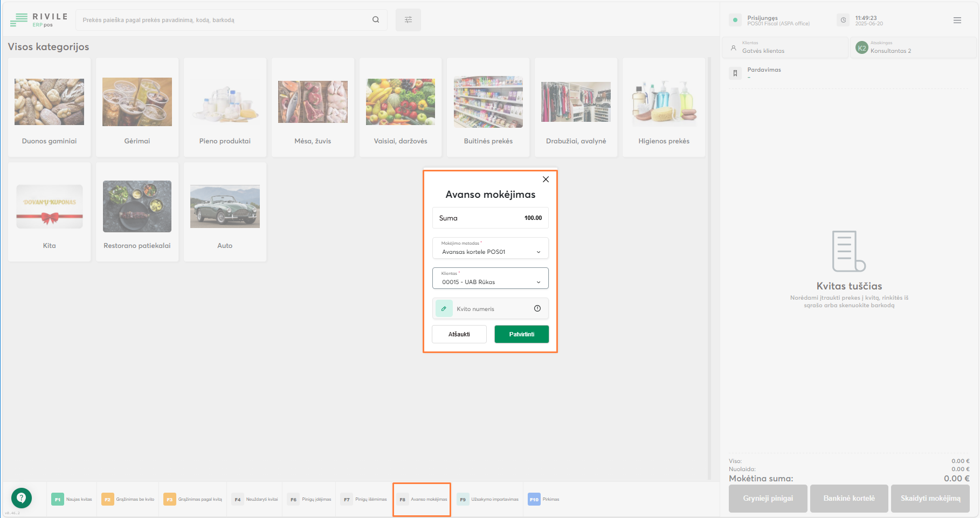Choose F10 Pirkimas in function bar

pyautogui.click(x=544, y=500)
